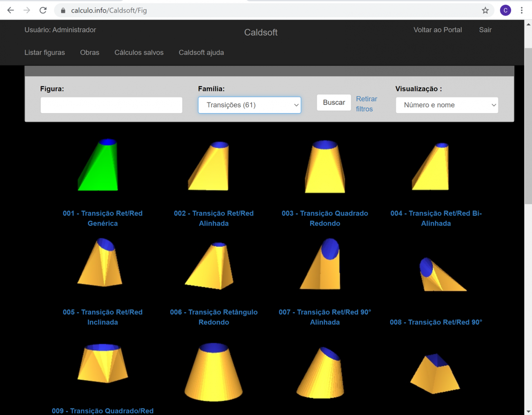Select the 007 Transição Ret/Red 90° Alinhada shape image
532x415 pixels.
[322, 265]
